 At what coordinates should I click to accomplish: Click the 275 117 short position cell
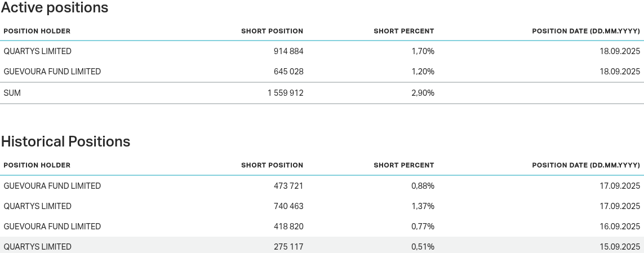point(288,247)
